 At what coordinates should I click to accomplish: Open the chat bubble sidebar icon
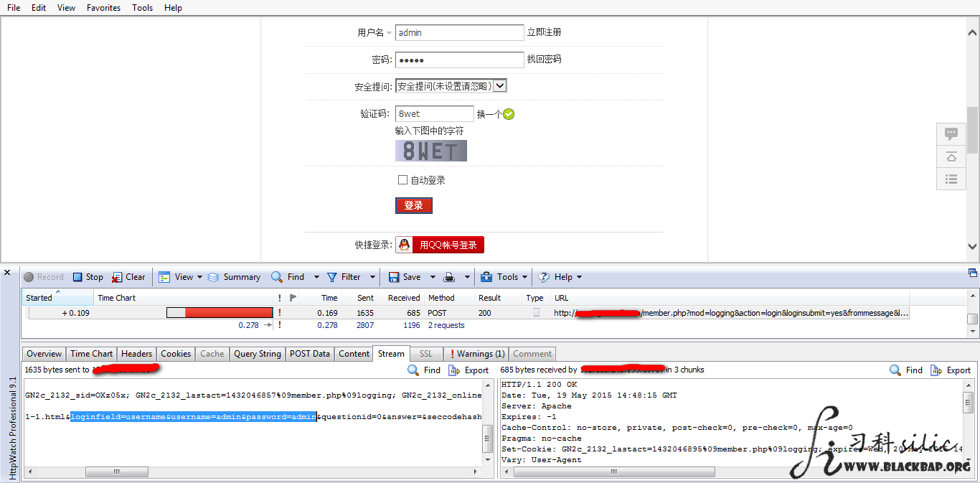[x=951, y=133]
